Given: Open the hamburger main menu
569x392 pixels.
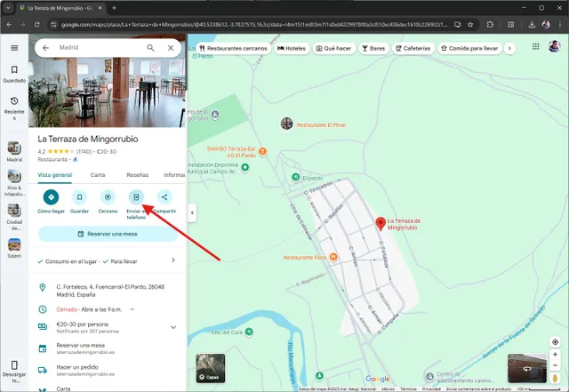Looking at the screenshot, I should [x=14, y=47].
